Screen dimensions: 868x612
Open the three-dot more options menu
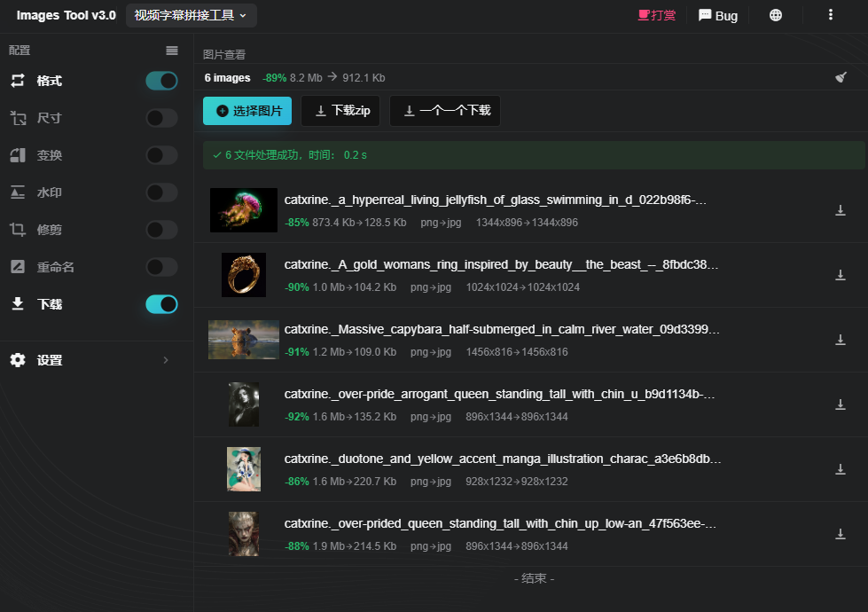pos(831,15)
